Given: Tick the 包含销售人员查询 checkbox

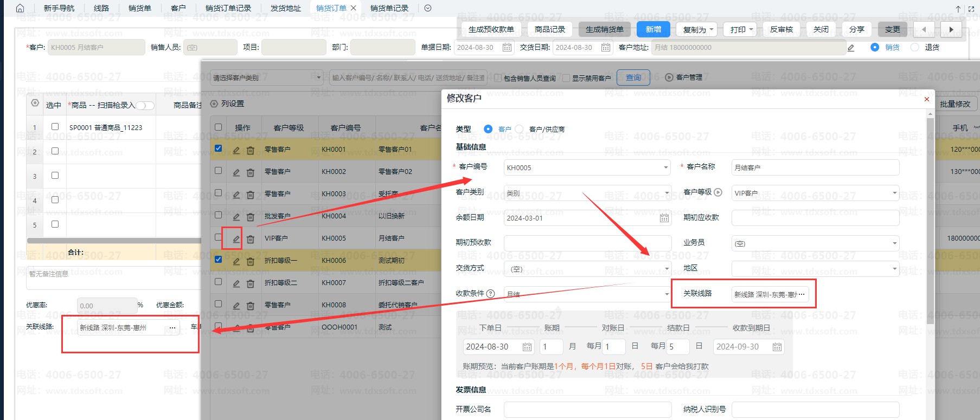Looking at the screenshot, I should [498, 78].
